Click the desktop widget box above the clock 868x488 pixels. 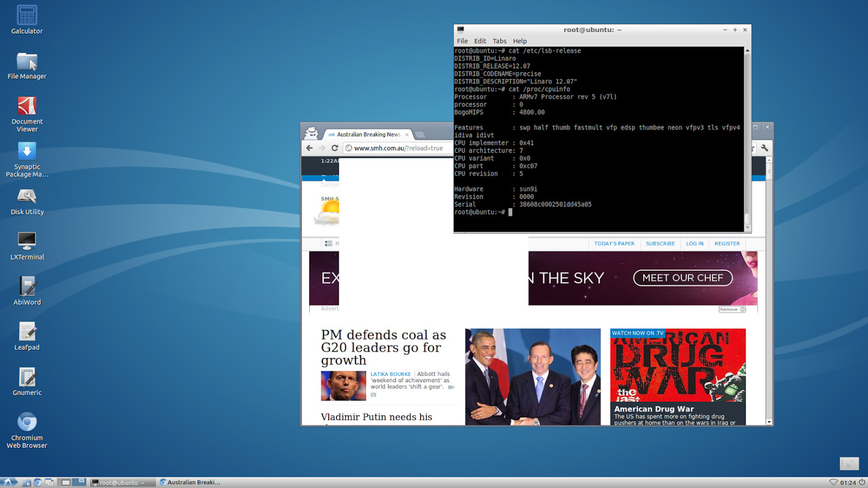[x=849, y=464]
